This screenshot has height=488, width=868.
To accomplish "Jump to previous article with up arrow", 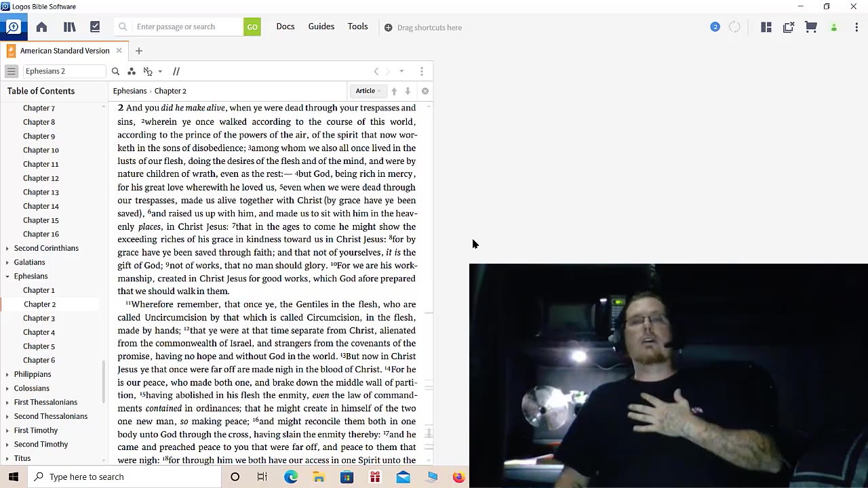I will (x=394, y=91).
